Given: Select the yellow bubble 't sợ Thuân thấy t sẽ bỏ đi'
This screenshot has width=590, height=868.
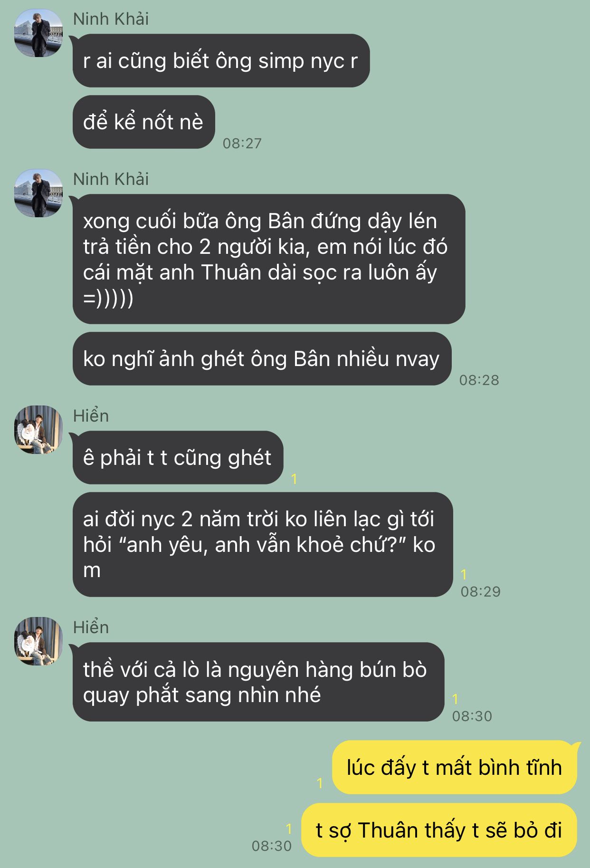Looking at the screenshot, I should coord(439,830).
